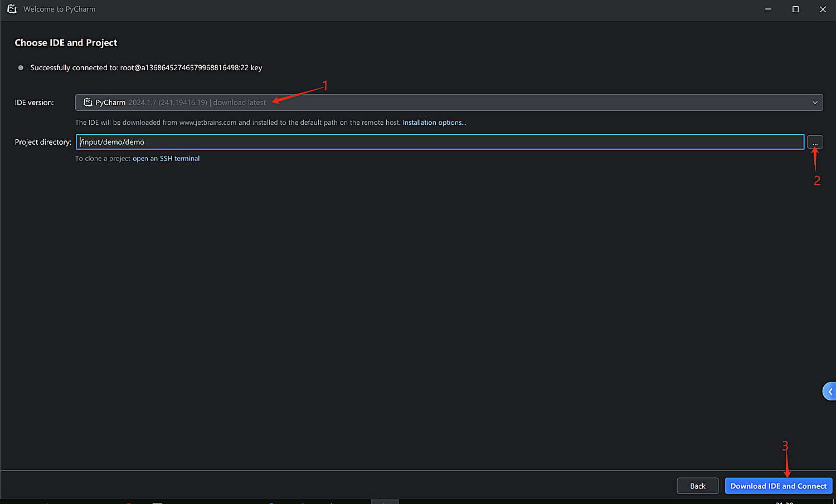836x504 pixels.
Task: Maximize the Welcome to PyCharm window
Action: click(795, 9)
